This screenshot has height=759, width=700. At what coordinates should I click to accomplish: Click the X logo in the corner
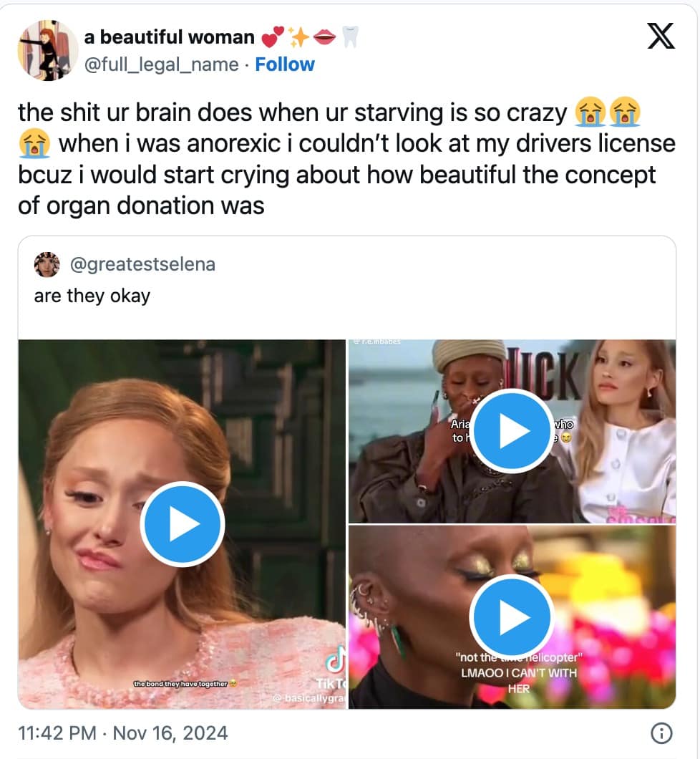(x=660, y=35)
